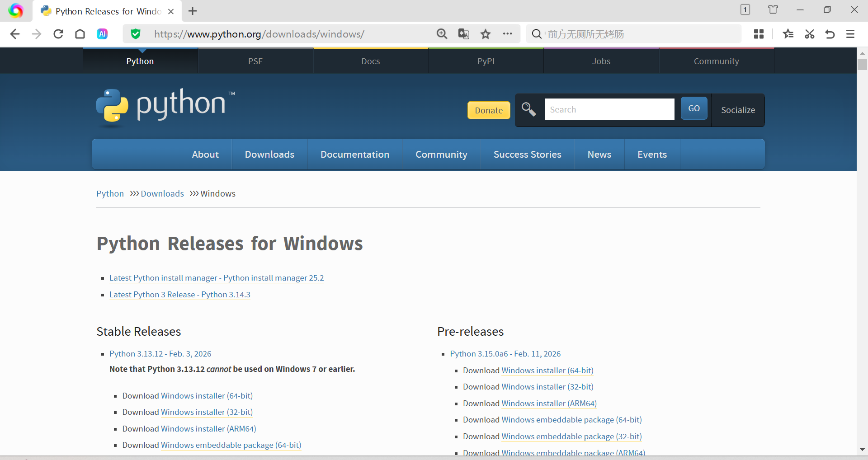Download stable Windows installer (ARM64)

pos(208,429)
